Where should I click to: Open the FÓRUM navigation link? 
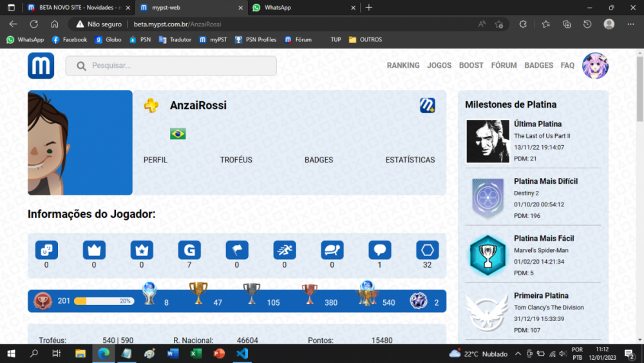coord(504,65)
